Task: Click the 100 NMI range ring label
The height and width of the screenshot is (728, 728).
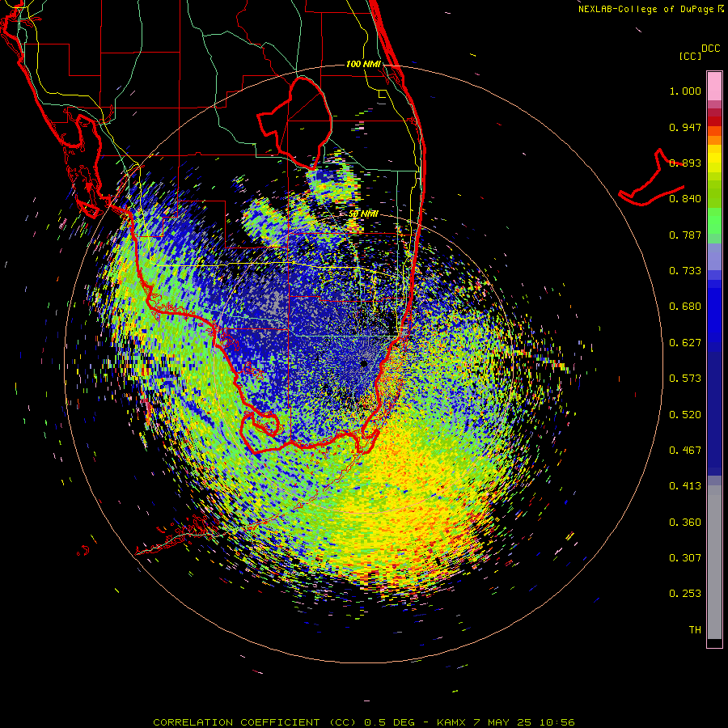Action: (x=363, y=64)
